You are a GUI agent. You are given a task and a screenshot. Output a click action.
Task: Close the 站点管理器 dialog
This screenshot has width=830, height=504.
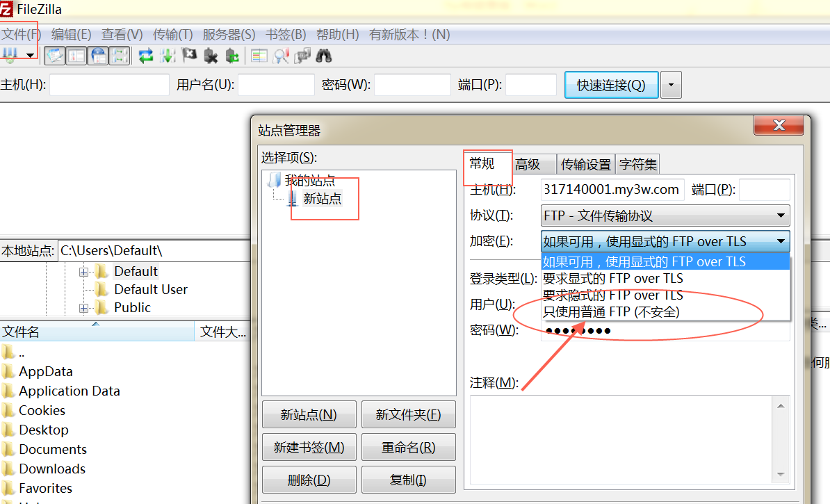point(779,125)
